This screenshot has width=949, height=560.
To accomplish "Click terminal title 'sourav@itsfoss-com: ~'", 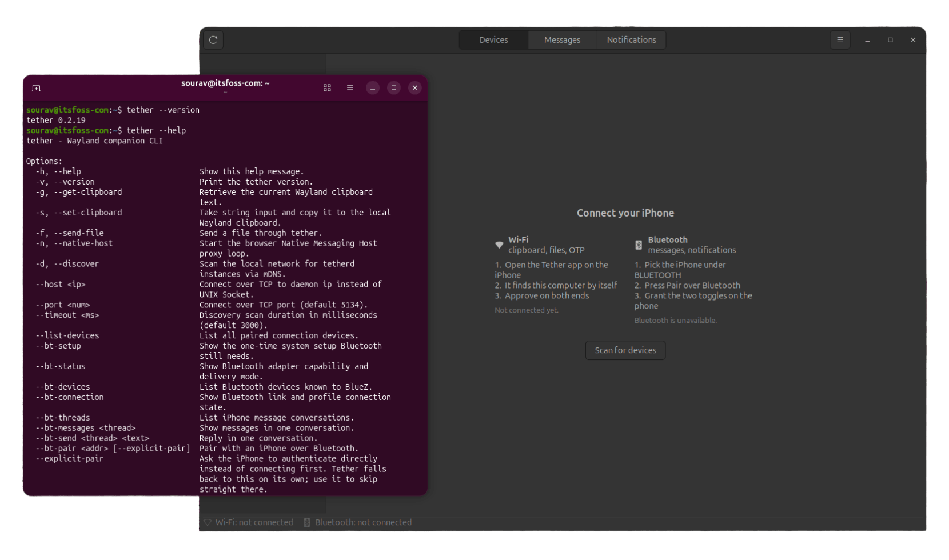I will coord(225,83).
